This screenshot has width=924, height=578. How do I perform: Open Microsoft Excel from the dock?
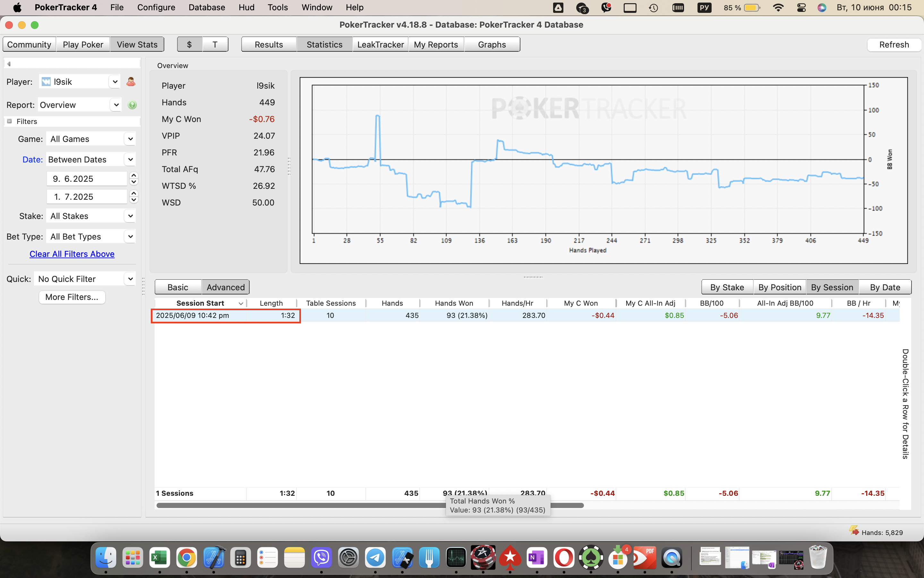coord(159,558)
